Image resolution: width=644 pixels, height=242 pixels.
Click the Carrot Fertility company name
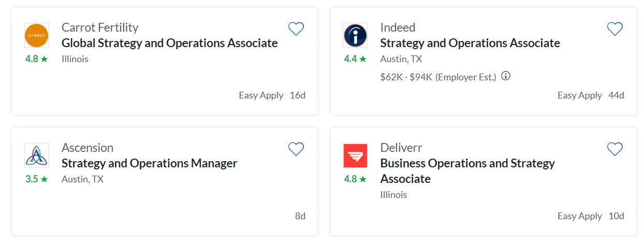tap(100, 27)
